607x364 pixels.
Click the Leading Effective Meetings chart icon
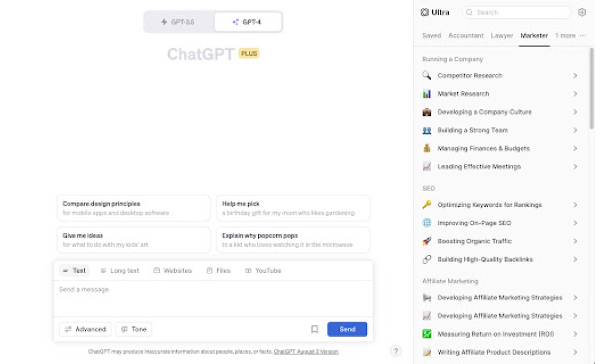[427, 166]
